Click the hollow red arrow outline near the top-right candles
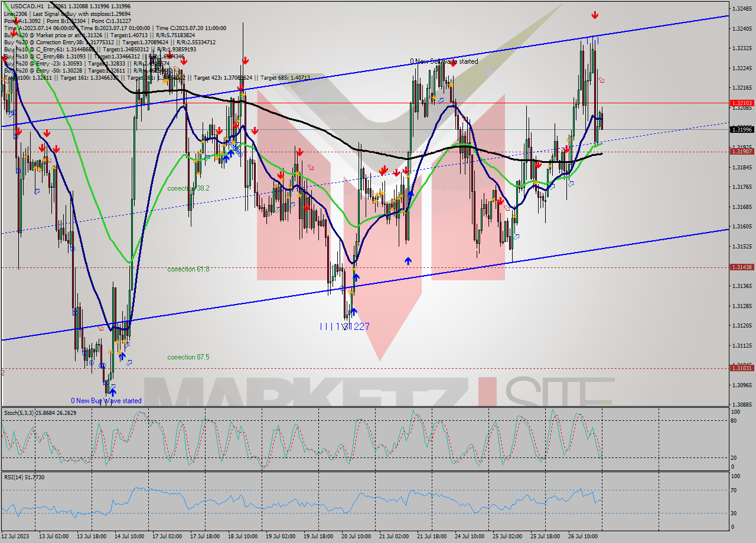756x543 pixels. [x=601, y=80]
